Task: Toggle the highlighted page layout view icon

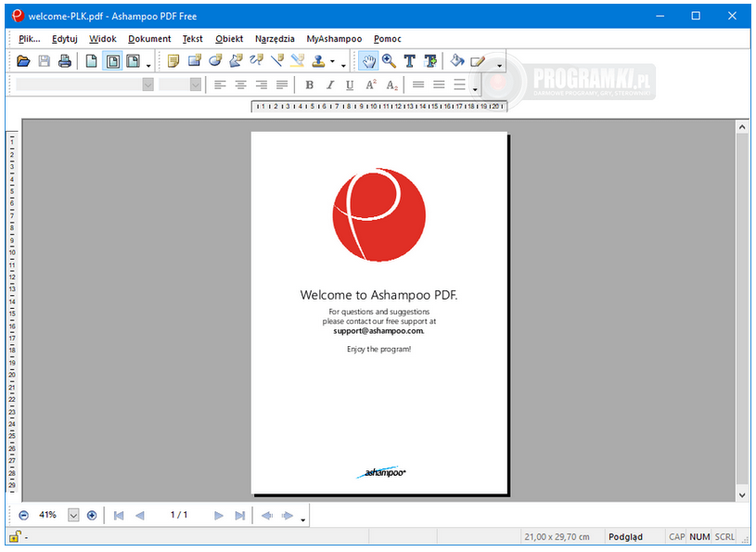Action: pyautogui.click(x=112, y=61)
